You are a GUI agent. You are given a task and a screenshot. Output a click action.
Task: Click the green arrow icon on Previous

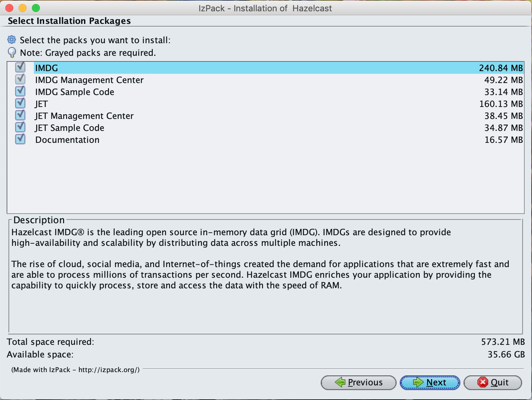point(340,382)
